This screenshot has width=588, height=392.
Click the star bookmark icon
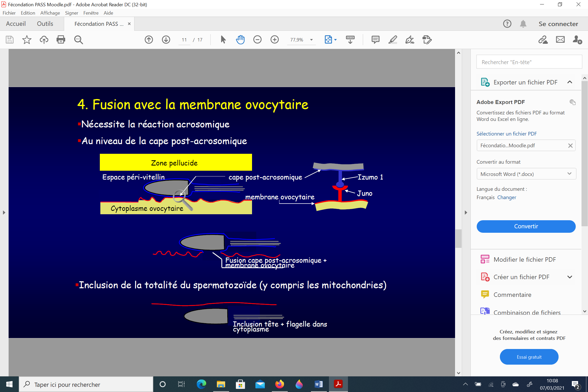click(27, 40)
